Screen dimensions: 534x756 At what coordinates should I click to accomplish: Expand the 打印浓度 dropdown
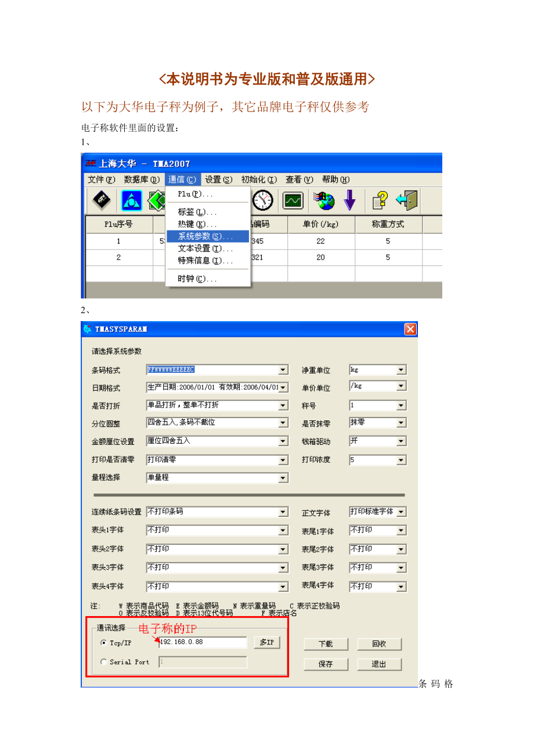click(x=401, y=460)
